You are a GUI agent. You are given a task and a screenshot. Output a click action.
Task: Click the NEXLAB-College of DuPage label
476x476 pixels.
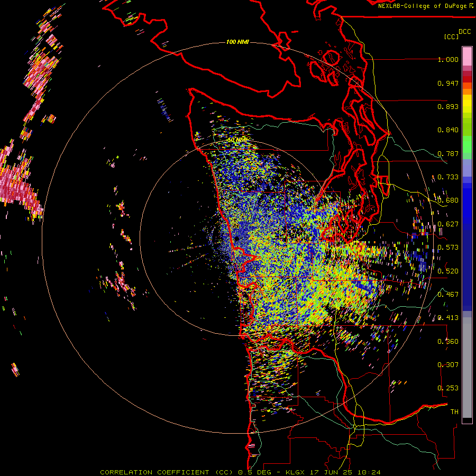422,6
